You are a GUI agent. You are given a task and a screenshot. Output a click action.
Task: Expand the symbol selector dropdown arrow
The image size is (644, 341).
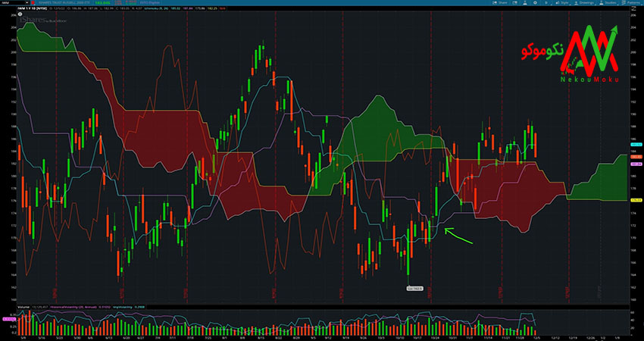point(27,4)
